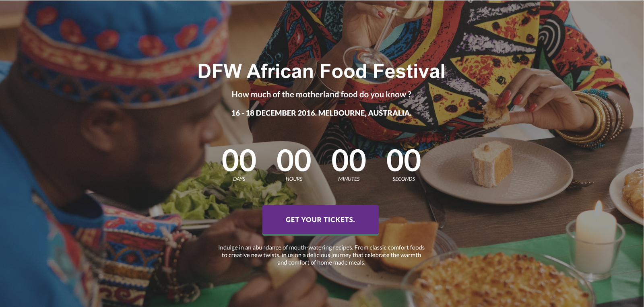Click the GET YOUR TICKETS button

pyautogui.click(x=320, y=220)
